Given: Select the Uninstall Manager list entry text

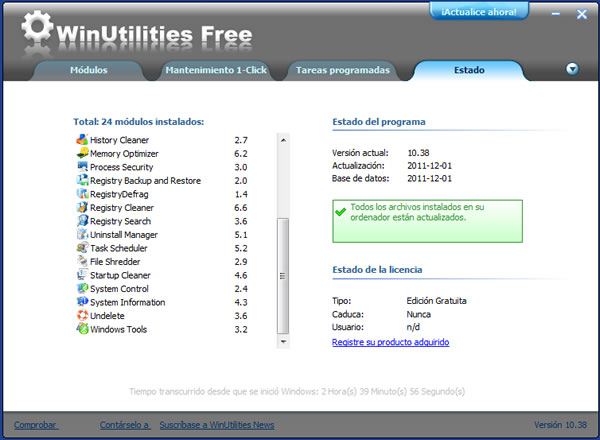Looking at the screenshot, I should 124,235.
